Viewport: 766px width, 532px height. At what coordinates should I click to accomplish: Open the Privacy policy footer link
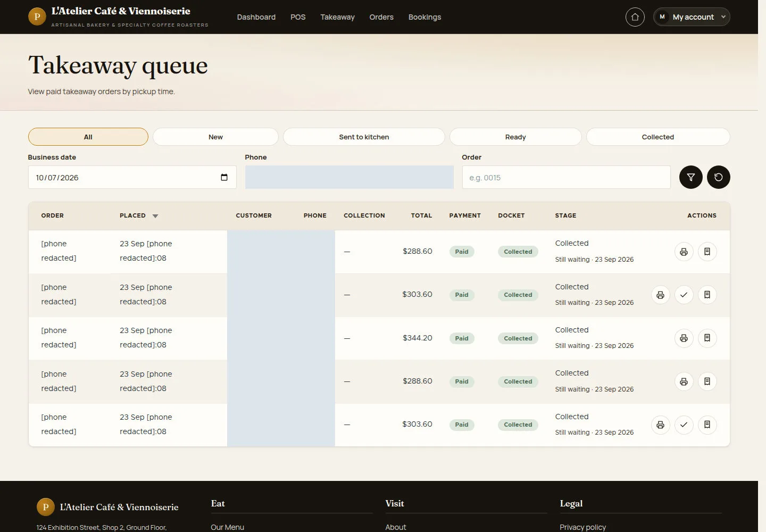[582, 527]
